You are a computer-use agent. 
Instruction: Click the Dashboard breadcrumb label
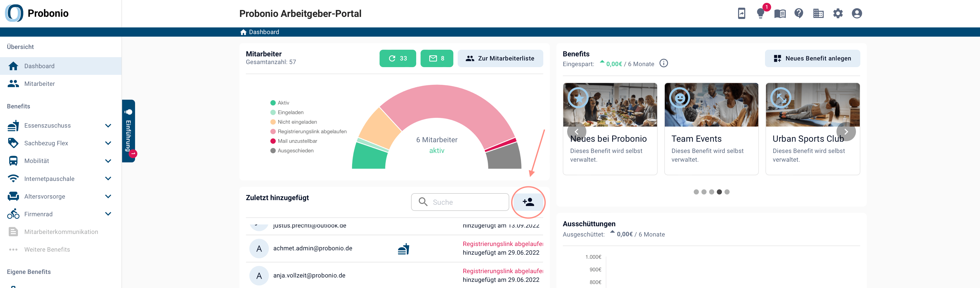(264, 32)
